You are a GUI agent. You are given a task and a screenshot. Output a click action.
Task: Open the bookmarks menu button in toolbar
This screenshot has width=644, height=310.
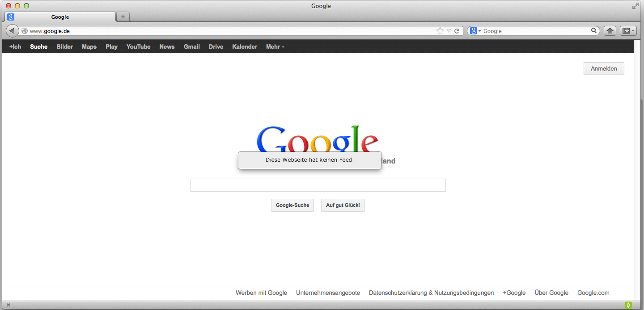point(628,31)
